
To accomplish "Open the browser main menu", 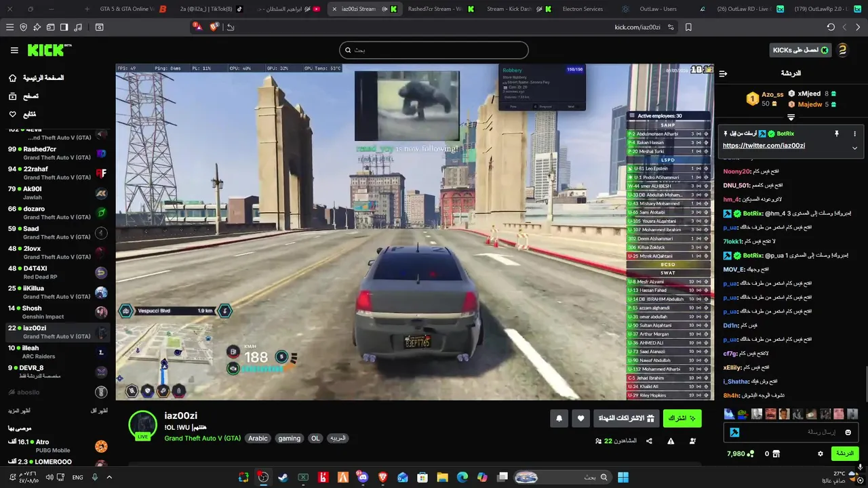I will [x=9, y=27].
